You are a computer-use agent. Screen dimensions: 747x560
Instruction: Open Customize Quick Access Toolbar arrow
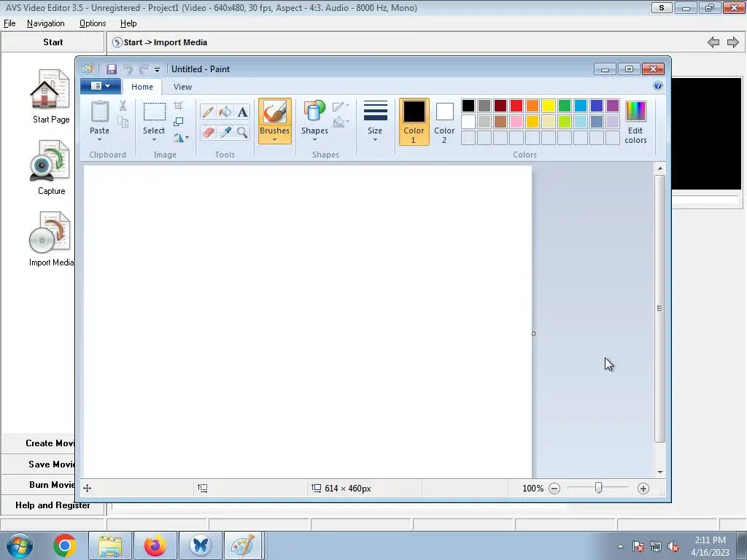tap(158, 69)
